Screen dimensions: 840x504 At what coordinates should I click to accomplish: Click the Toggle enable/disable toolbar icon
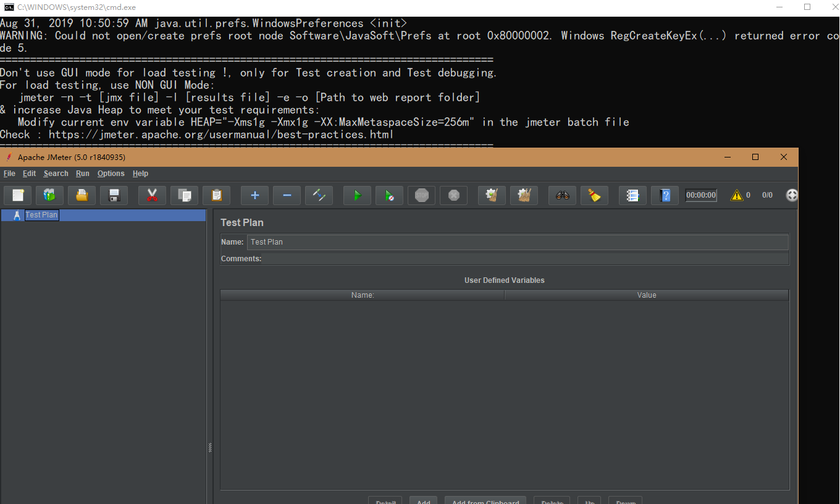click(x=319, y=195)
